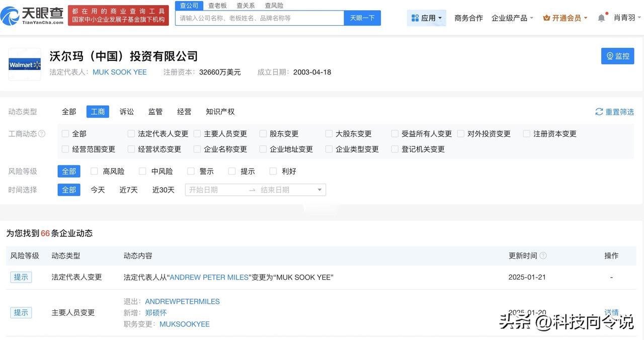Filter dynamics by 近7天
Viewport: 644px width, 340px height.
pos(128,190)
